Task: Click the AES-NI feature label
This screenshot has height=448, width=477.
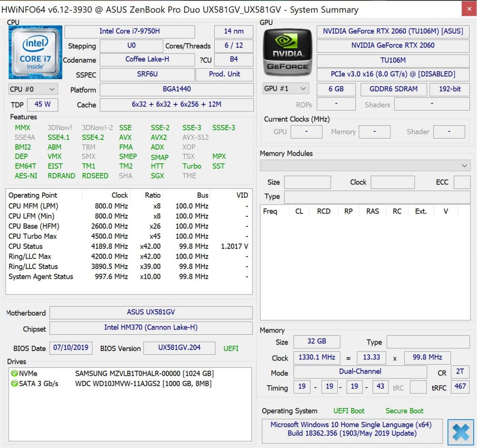Action: (26, 176)
